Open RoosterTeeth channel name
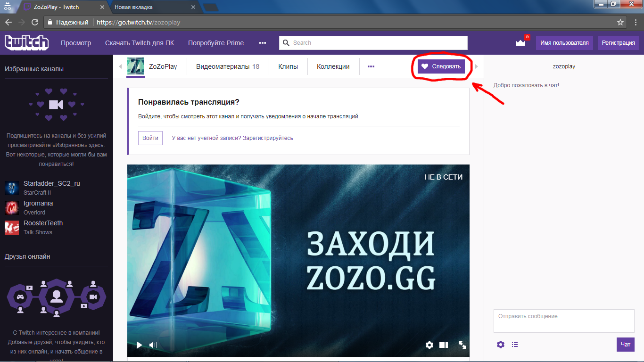The width and height of the screenshot is (644, 362). coord(43,223)
